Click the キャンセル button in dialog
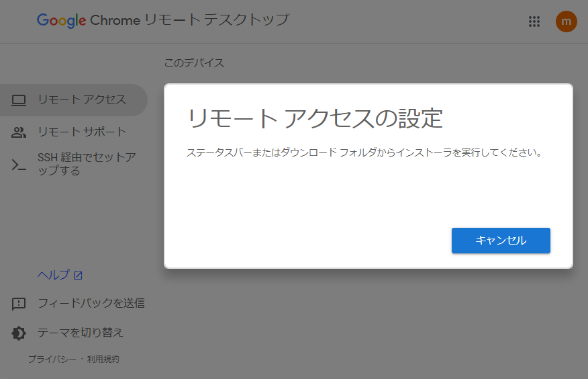The height and width of the screenshot is (379, 588). (x=501, y=241)
